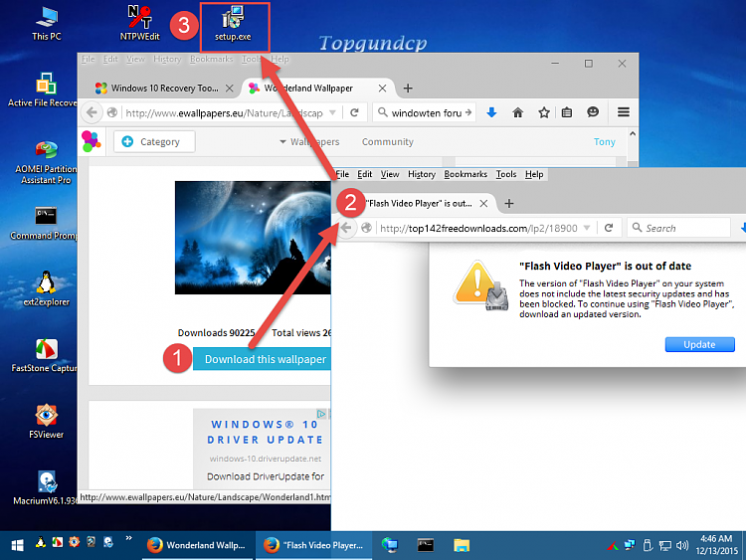
Task: Open new tab in Flash Video Player window
Action: tap(509, 203)
